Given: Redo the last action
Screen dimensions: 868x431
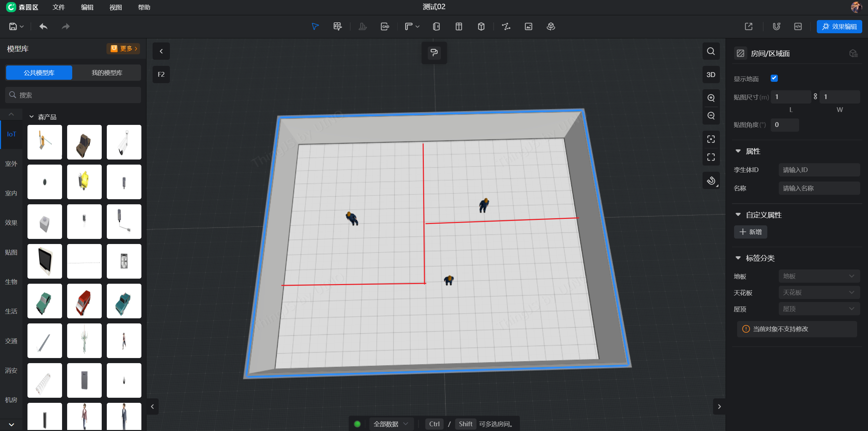Looking at the screenshot, I should 66,26.
